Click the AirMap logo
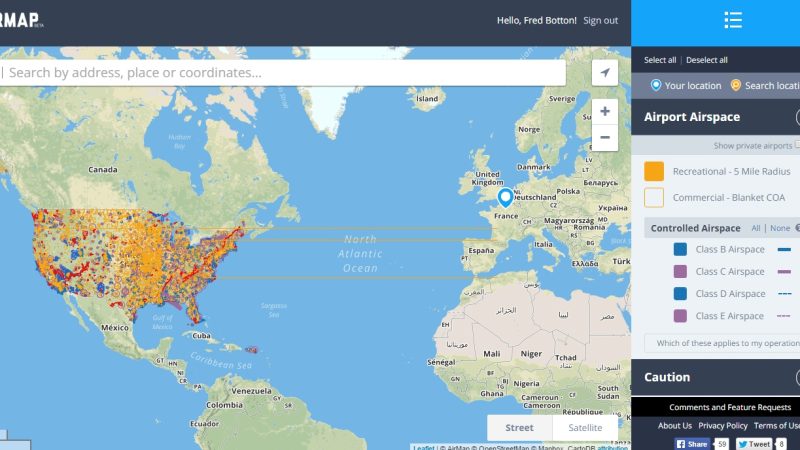800x450 pixels. pyautogui.click(x=21, y=20)
